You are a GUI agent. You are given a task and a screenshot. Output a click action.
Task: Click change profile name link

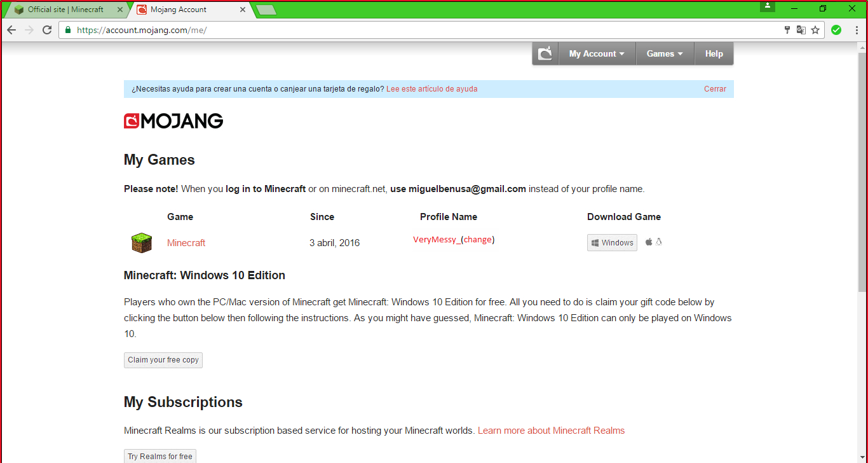pos(478,240)
